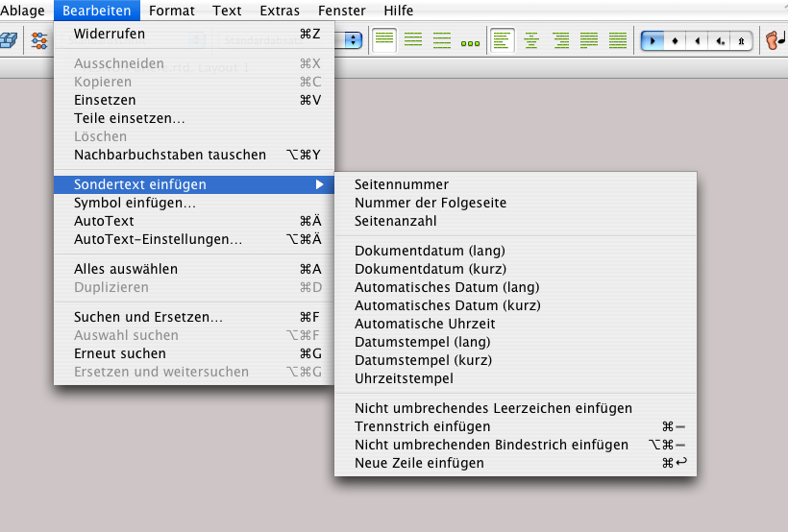The width and height of the screenshot is (788, 532).
Task: Select the centered diamond tab stop
Action: pyautogui.click(x=676, y=41)
